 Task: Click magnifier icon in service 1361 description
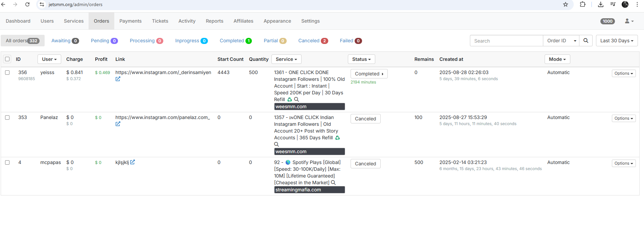coord(296,99)
